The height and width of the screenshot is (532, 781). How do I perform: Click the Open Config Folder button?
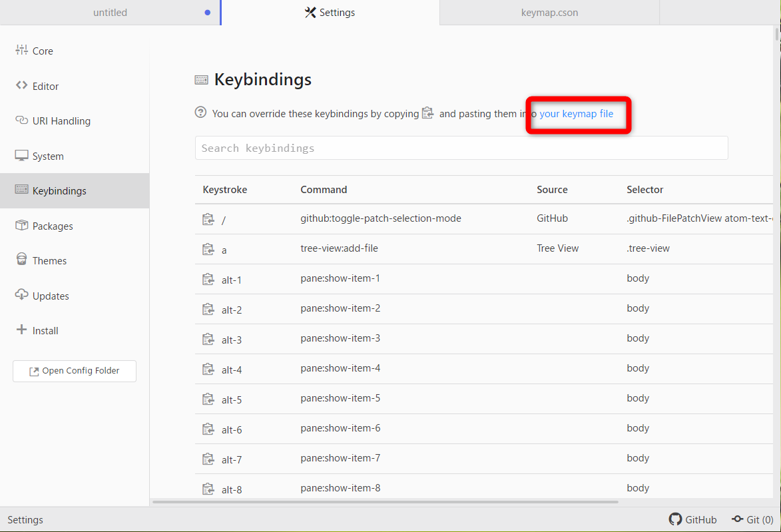(x=74, y=371)
